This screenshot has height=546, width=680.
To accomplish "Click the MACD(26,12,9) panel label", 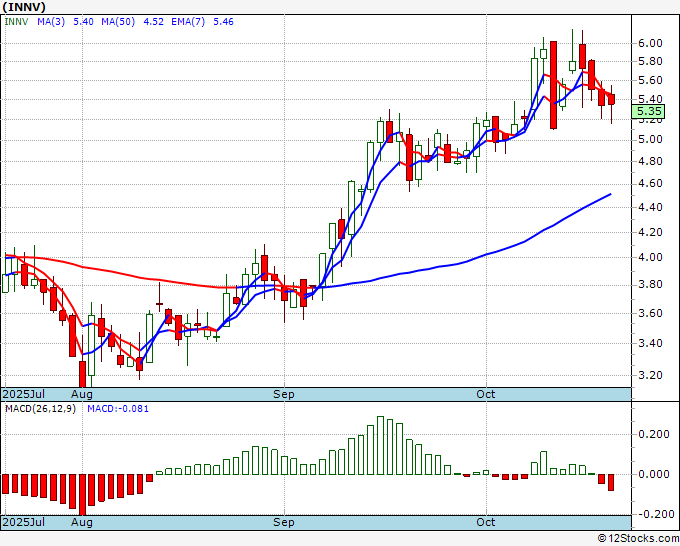I will 40,409.
